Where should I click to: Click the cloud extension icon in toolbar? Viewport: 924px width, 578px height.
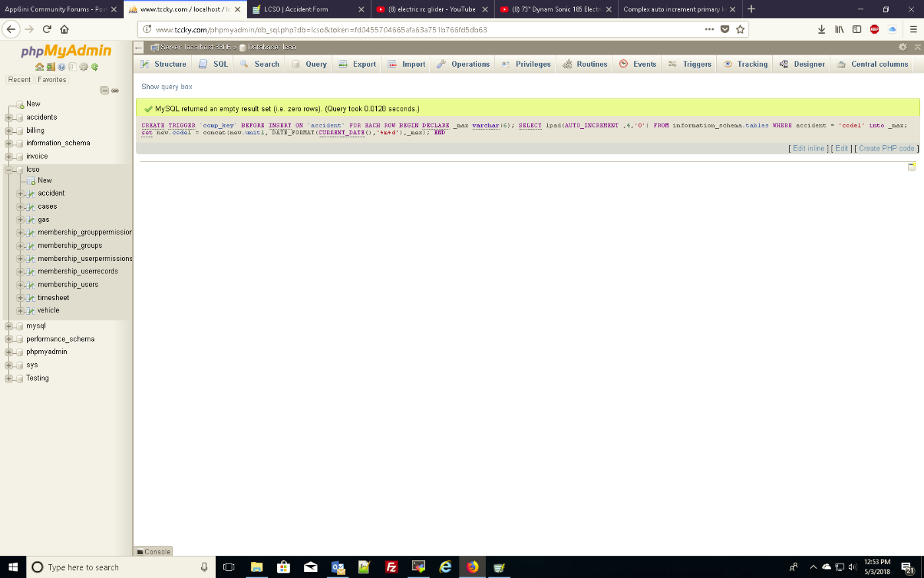pyautogui.click(x=892, y=29)
